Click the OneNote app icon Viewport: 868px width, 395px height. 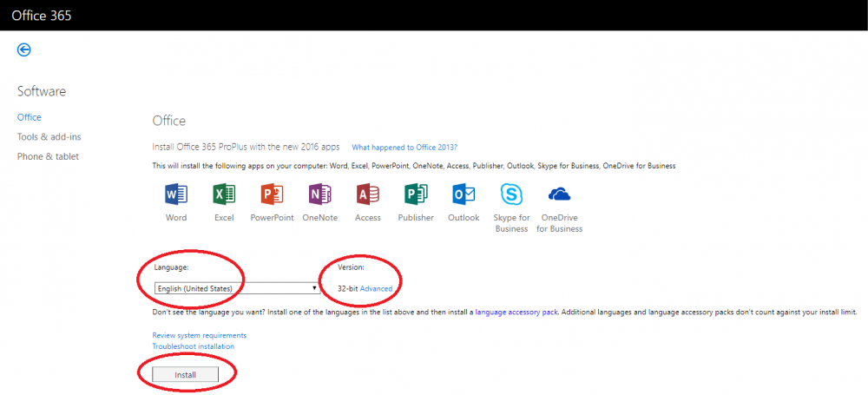point(320,194)
